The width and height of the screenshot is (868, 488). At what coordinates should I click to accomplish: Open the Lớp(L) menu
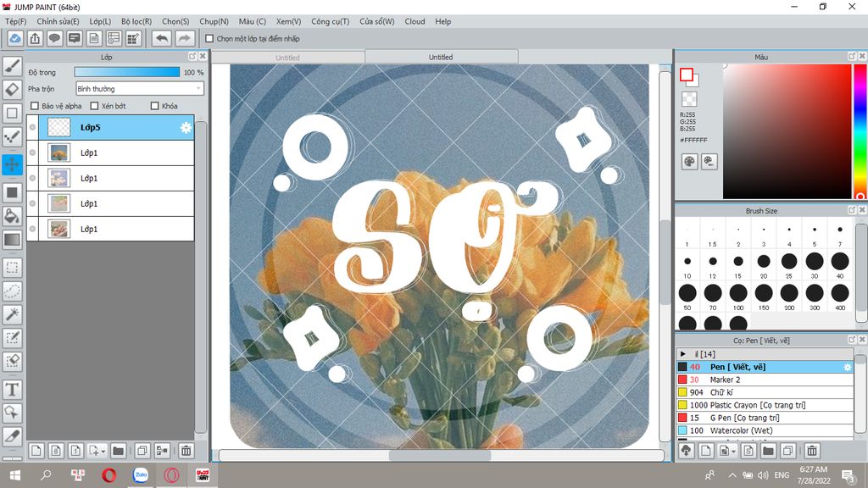tap(100, 21)
